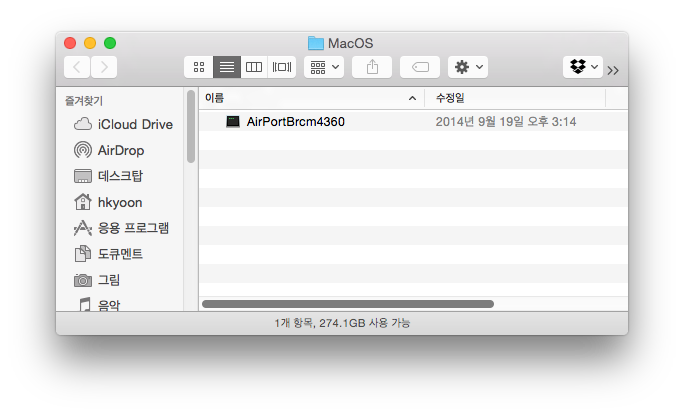Viewport: 684px width, 415px height.
Task: Click the 응용 프로그램 applications icon
Action: click(x=83, y=228)
